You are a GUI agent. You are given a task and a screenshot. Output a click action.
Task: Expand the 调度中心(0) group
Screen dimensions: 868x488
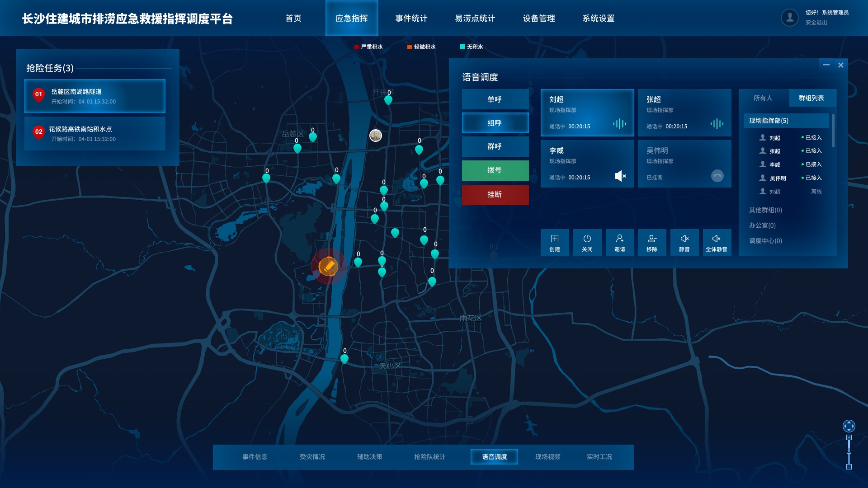point(765,241)
